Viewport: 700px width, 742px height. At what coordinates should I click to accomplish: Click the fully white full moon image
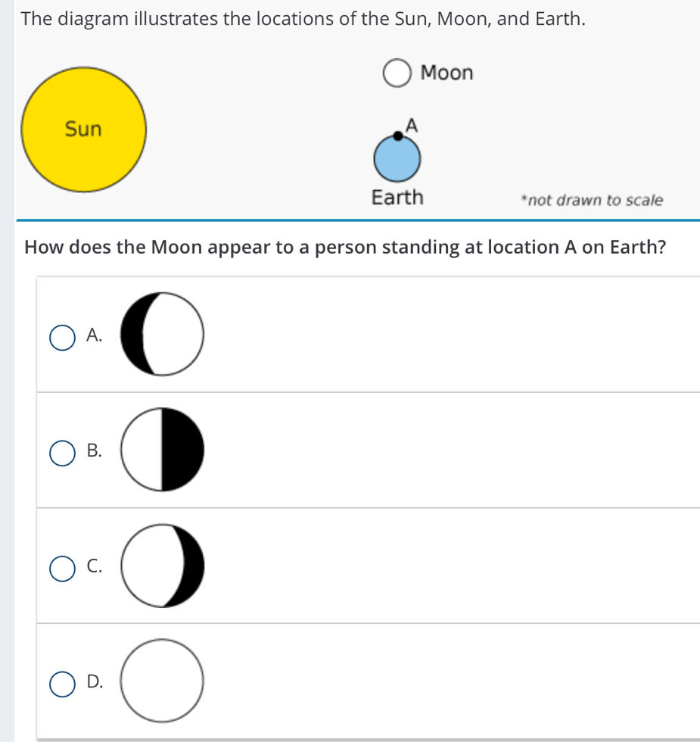pyautogui.click(x=162, y=681)
